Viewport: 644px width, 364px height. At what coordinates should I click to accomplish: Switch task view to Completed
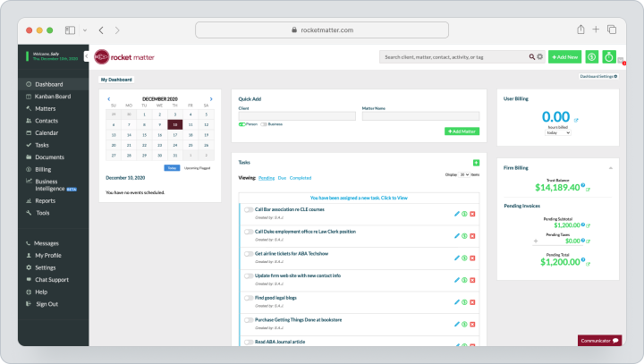(x=301, y=178)
